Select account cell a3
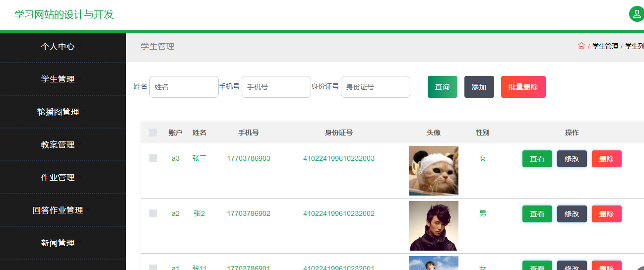The image size is (644, 270). pos(176,158)
